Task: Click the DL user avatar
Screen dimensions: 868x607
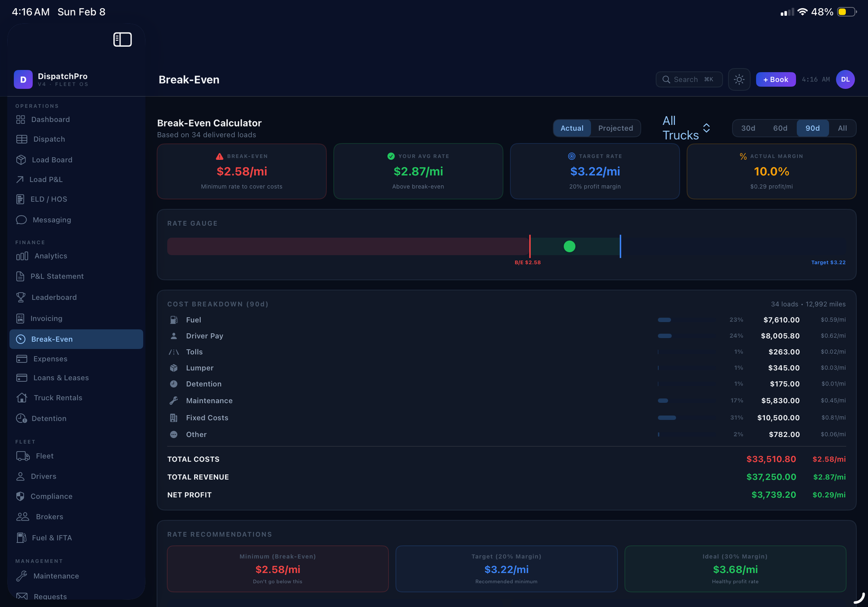Action: (x=845, y=80)
